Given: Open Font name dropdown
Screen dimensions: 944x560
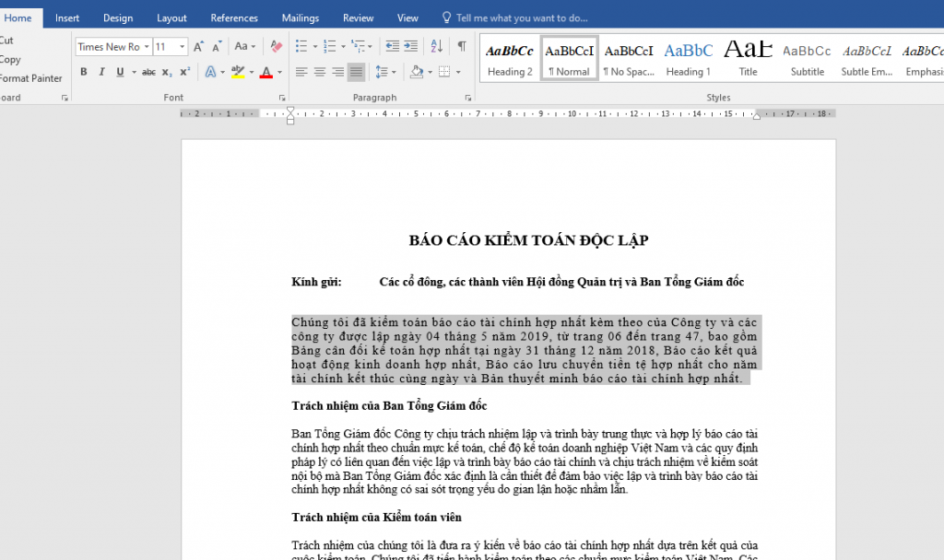Looking at the screenshot, I should pyautogui.click(x=147, y=46).
